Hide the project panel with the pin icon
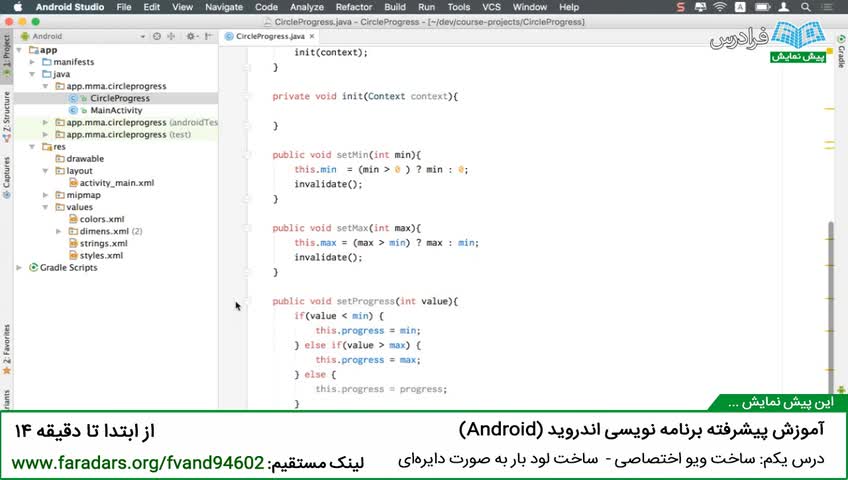This screenshot has width=848, height=480. coord(208,36)
